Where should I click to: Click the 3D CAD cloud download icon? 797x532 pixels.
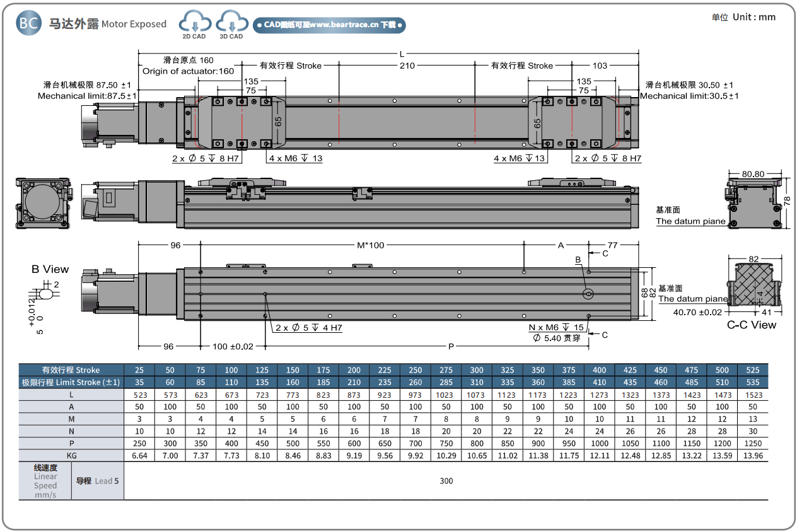pos(231,23)
